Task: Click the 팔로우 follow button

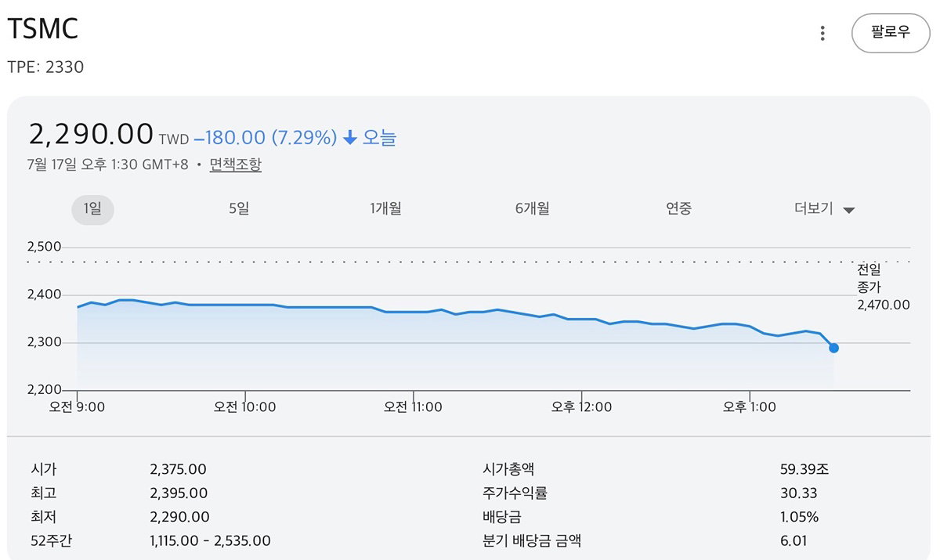Action: point(891,33)
